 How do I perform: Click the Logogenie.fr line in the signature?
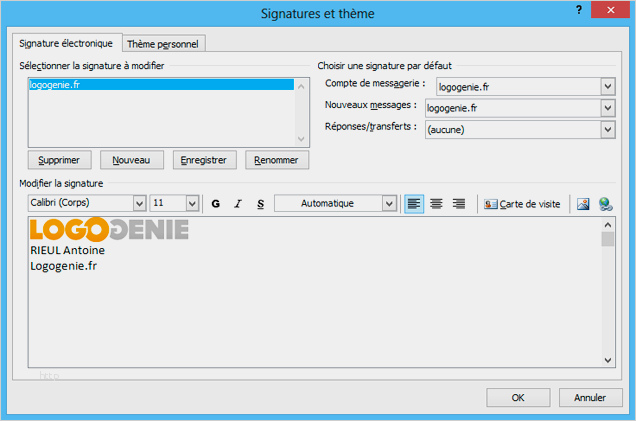pyautogui.click(x=64, y=266)
